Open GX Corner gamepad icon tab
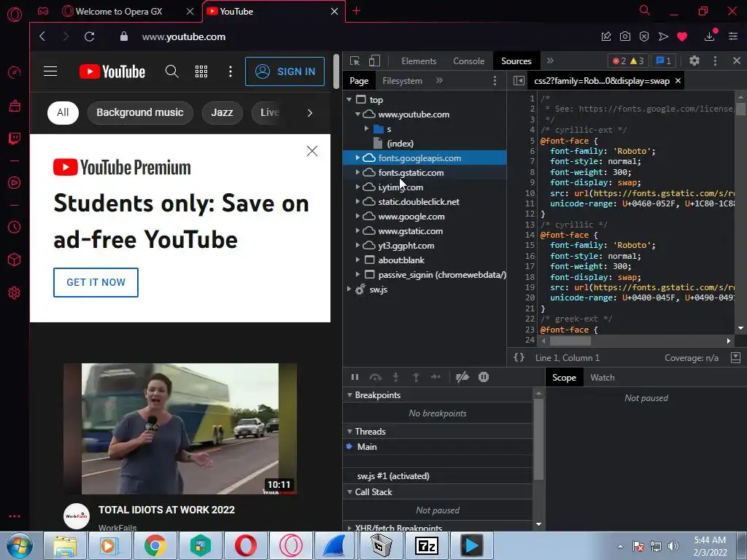The width and height of the screenshot is (747, 560). [43, 11]
